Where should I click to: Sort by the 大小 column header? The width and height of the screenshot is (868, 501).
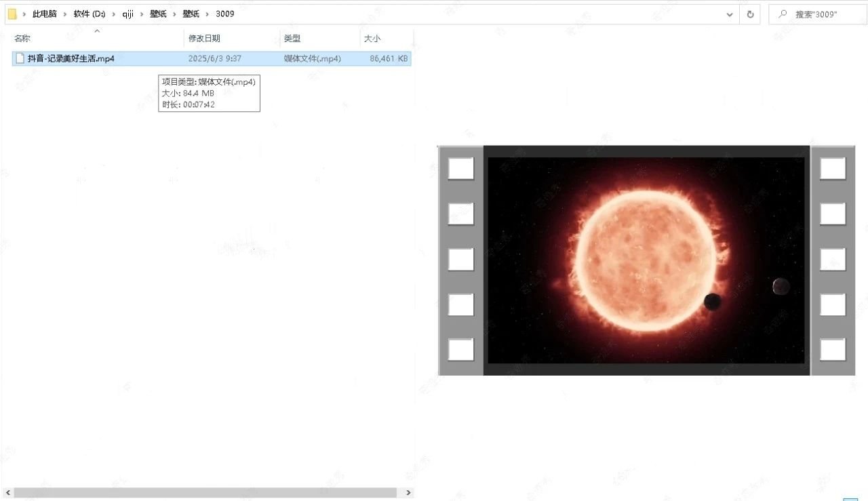[372, 39]
